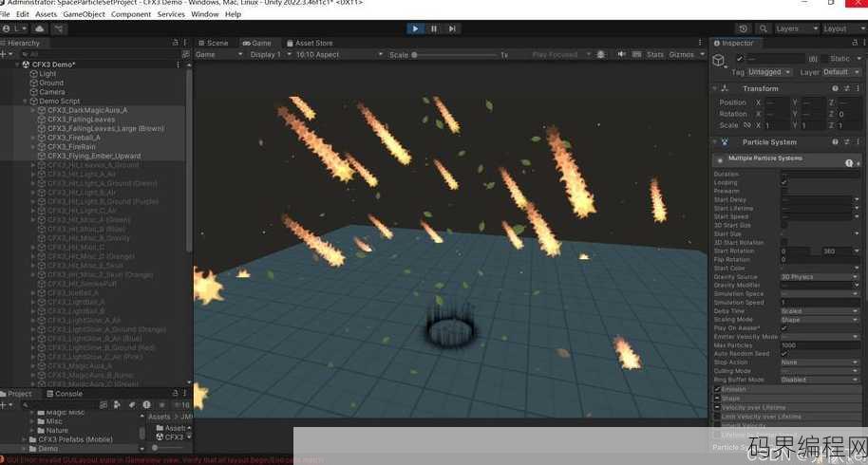The image size is (868, 465).
Task: Open the Display 1 dropdown
Action: [x=270, y=55]
